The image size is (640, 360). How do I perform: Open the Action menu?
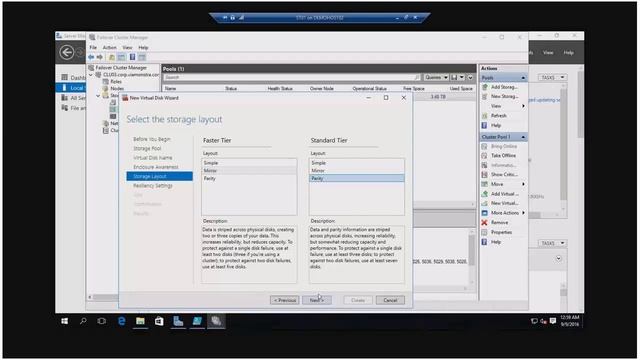(109, 48)
